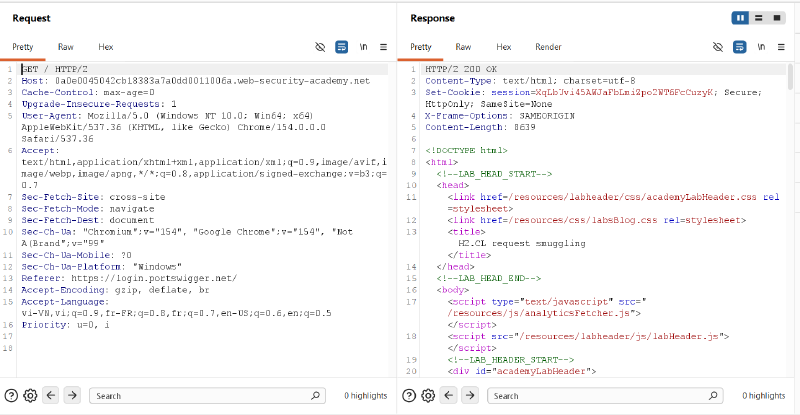The width and height of the screenshot is (800, 415).
Task: Click the Content-Type header in the response
Action: click(530, 81)
